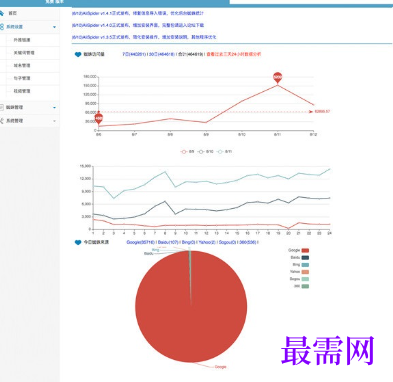Click the heart icon beside 蜘蛛访问量
393x382 pixels.
(78, 54)
